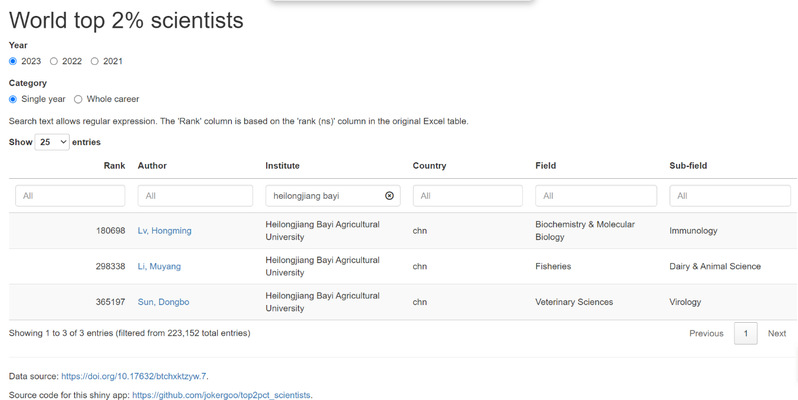This screenshot has height=400, width=798.
Task: Select the 2023 year radio button
Action: click(13, 61)
